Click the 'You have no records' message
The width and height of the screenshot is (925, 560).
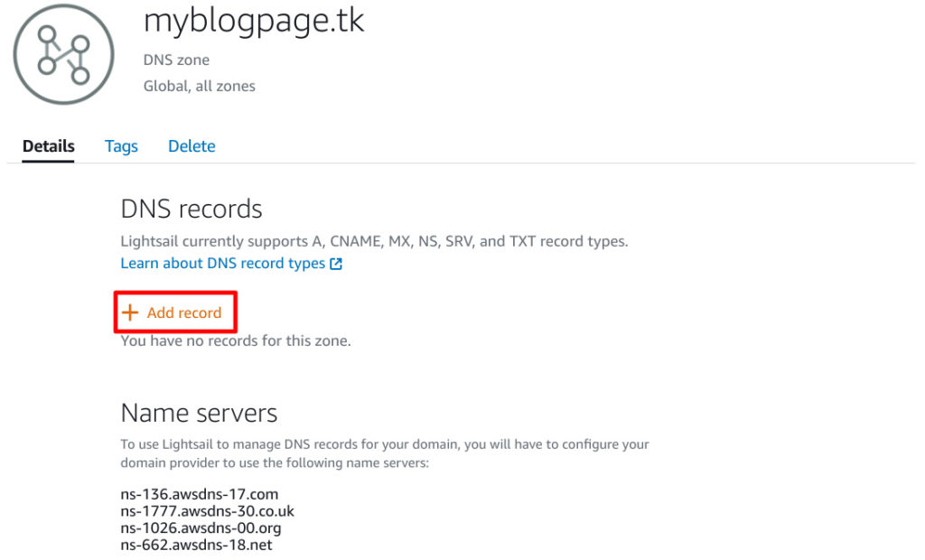(x=236, y=341)
